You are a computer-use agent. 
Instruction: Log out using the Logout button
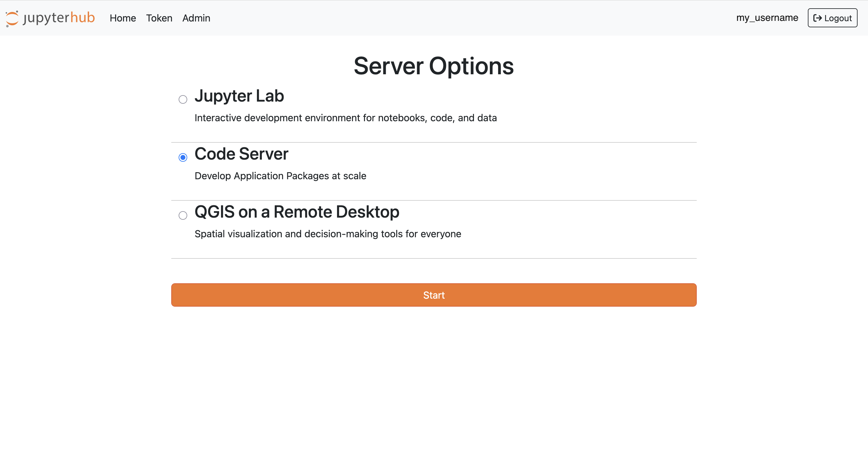[832, 18]
